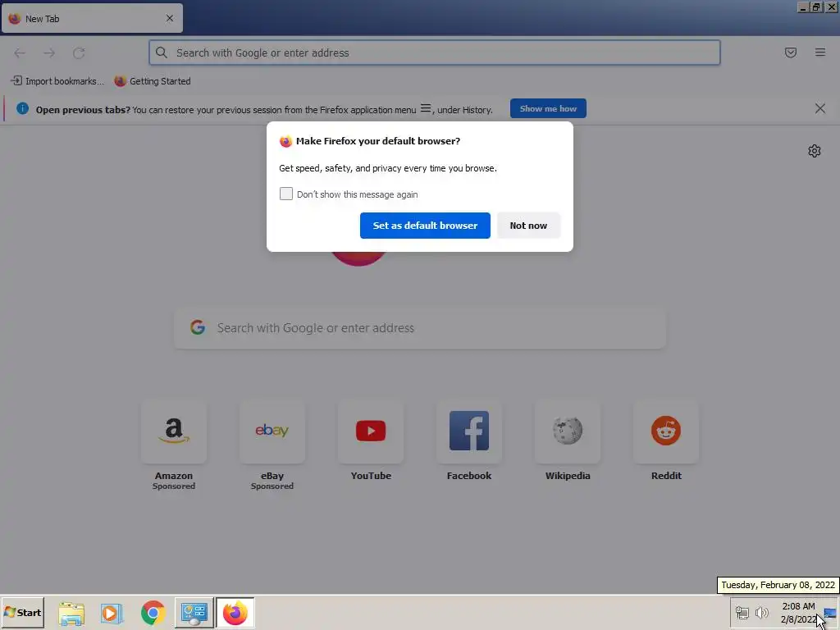Image resolution: width=840 pixels, height=630 pixels.
Task: Select the New Tab tab
Action: (92, 18)
